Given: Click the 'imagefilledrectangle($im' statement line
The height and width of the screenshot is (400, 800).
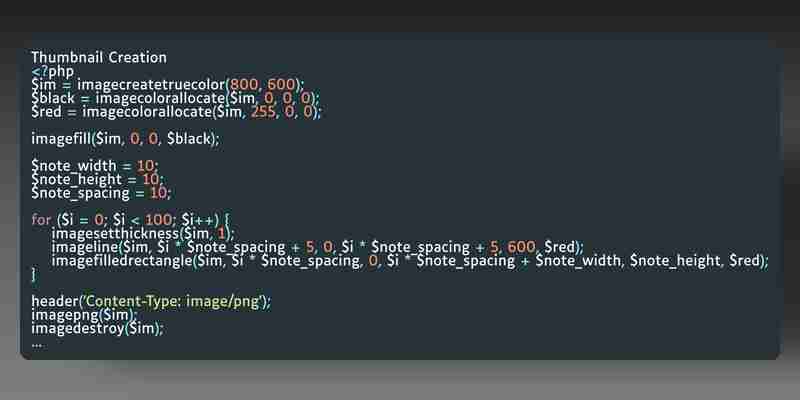Looking at the screenshot, I should [x=410, y=261].
